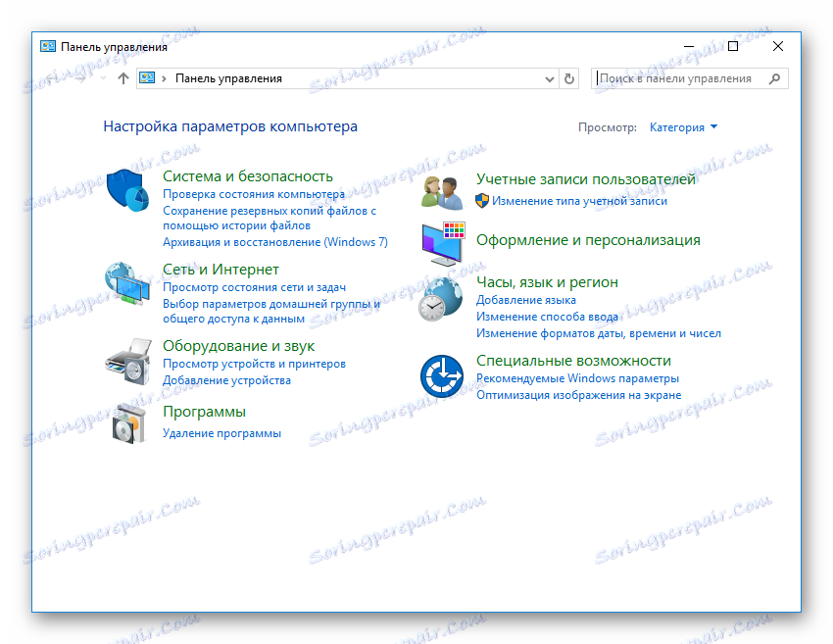Open the Appearance and Personalization monitor icon
The width and height of the screenshot is (833, 644).
[443, 244]
